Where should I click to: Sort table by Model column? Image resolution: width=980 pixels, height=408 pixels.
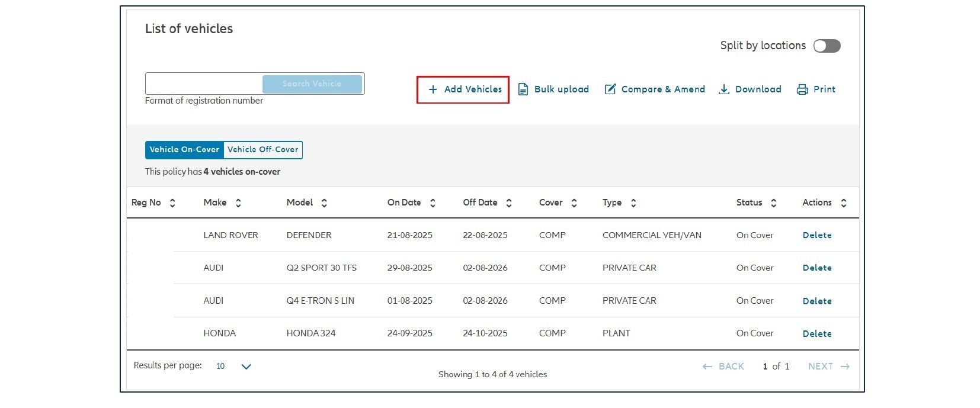[x=324, y=203]
